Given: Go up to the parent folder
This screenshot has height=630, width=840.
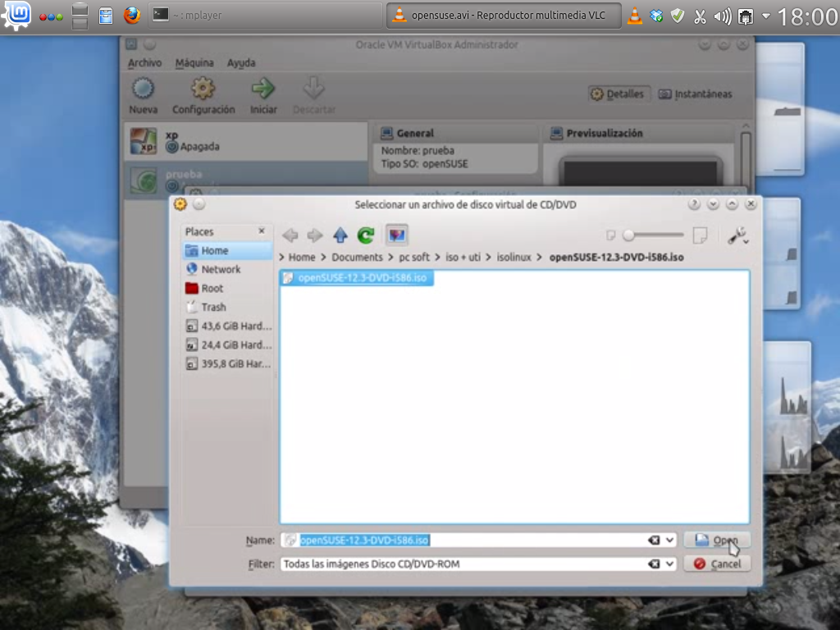Looking at the screenshot, I should 340,235.
